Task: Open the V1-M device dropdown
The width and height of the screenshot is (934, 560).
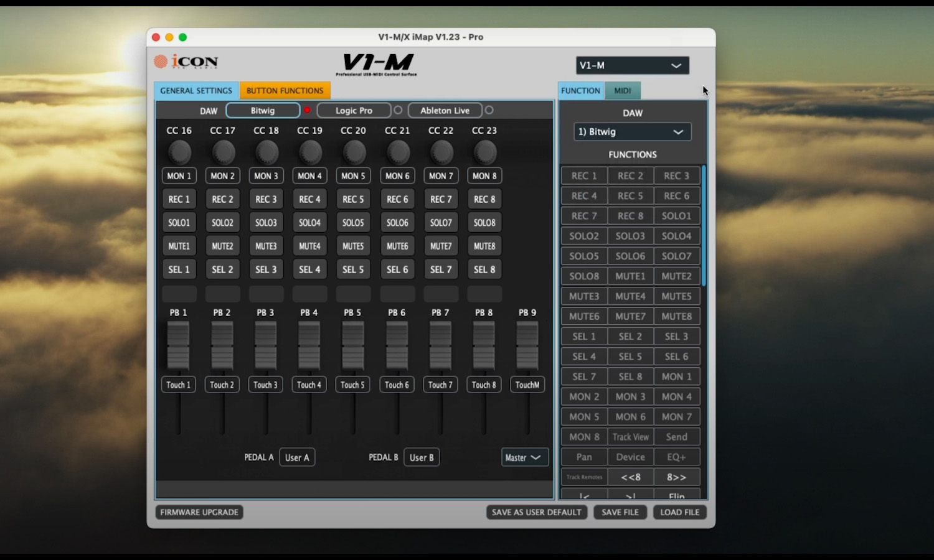Action: coord(632,65)
